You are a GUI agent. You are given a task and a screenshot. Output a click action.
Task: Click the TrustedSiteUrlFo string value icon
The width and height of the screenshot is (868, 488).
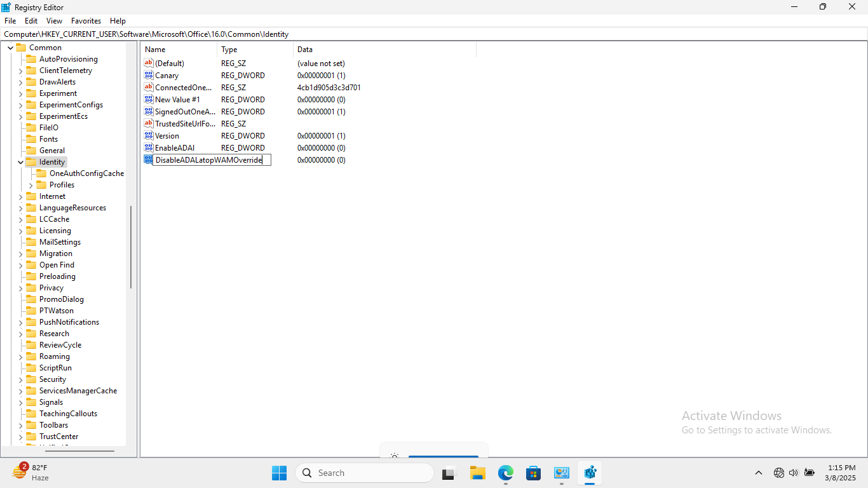149,123
